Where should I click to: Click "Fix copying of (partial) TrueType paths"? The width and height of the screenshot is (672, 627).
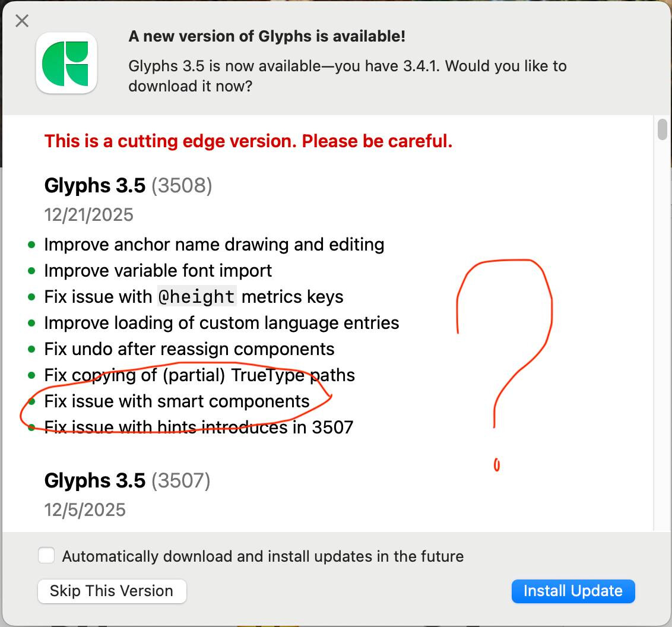(199, 375)
